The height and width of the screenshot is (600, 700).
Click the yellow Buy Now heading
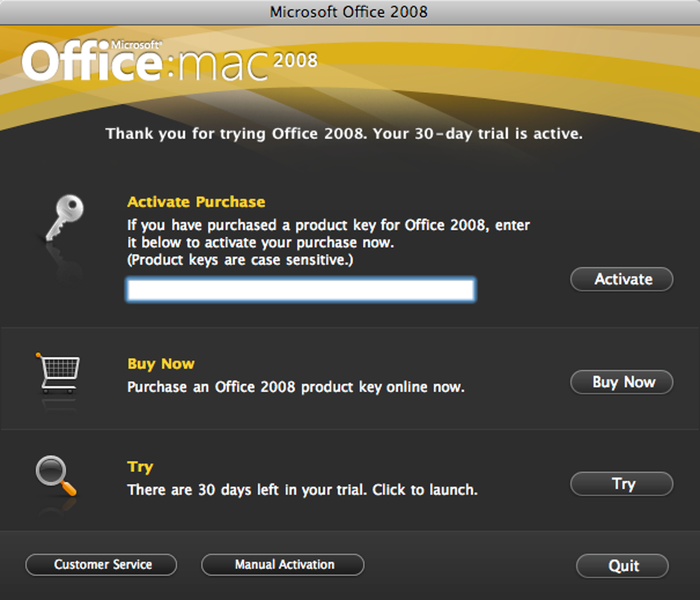(161, 364)
